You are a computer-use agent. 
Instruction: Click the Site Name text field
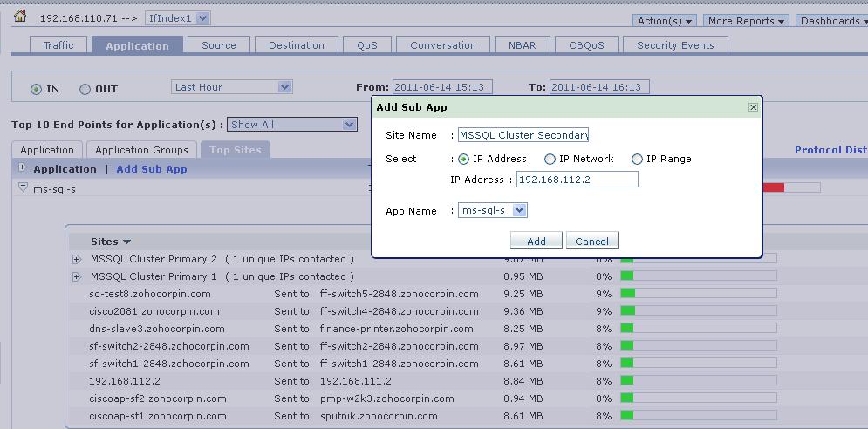click(x=523, y=135)
